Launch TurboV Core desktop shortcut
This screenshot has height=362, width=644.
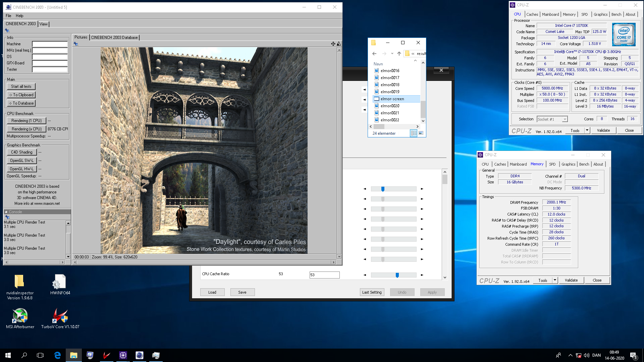pos(60,318)
